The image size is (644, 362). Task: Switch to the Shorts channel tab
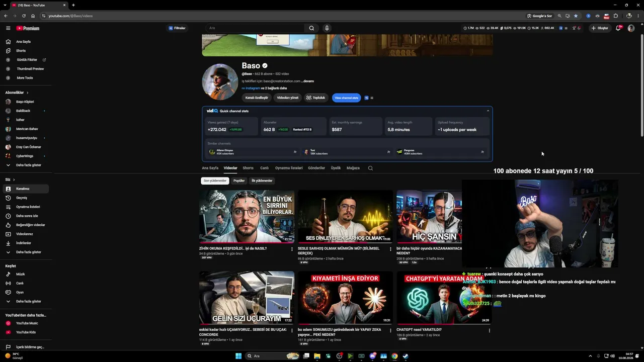coord(248,168)
